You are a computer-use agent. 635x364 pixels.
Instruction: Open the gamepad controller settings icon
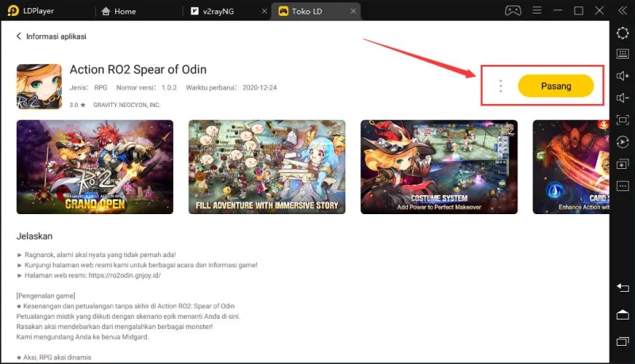tap(513, 10)
